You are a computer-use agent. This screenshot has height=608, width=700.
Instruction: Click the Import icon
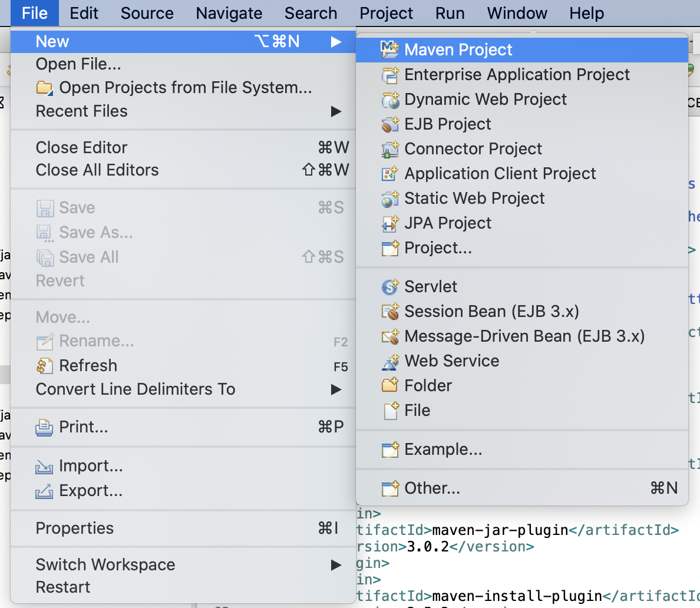[x=44, y=466]
